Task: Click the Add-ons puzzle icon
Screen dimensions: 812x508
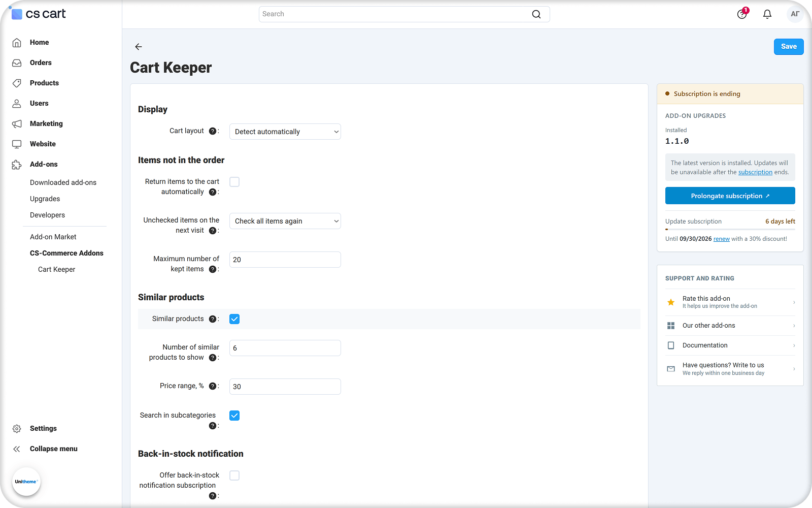Action: tap(17, 164)
